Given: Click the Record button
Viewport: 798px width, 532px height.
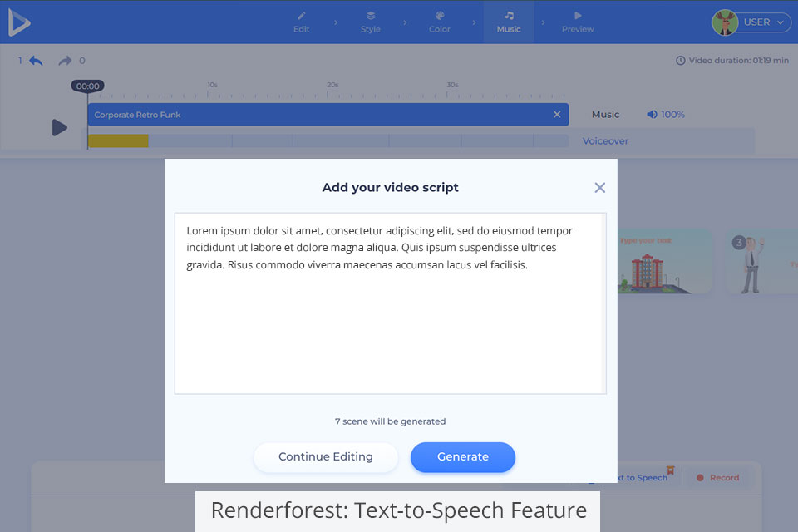Looking at the screenshot, I should click(x=718, y=477).
